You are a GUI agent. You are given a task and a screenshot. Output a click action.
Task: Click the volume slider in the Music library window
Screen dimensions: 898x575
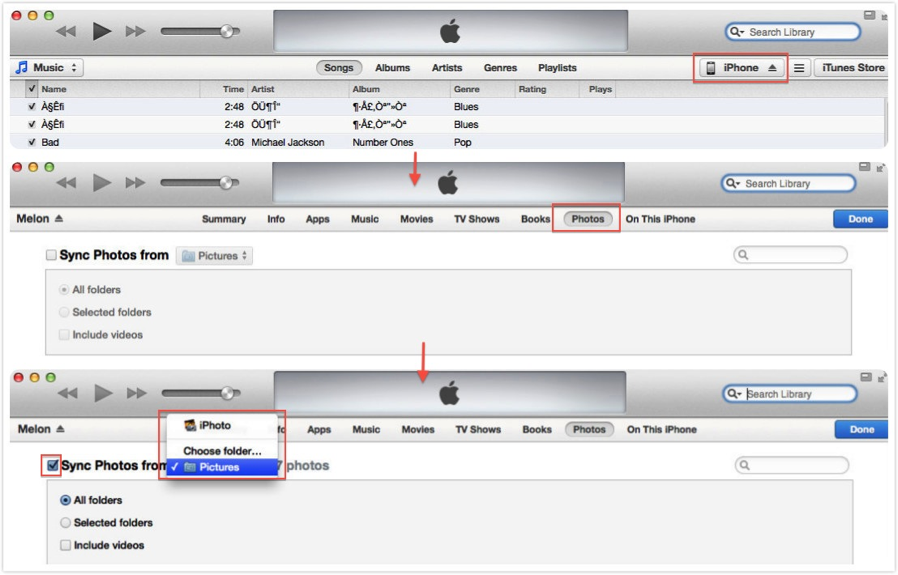(x=200, y=31)
